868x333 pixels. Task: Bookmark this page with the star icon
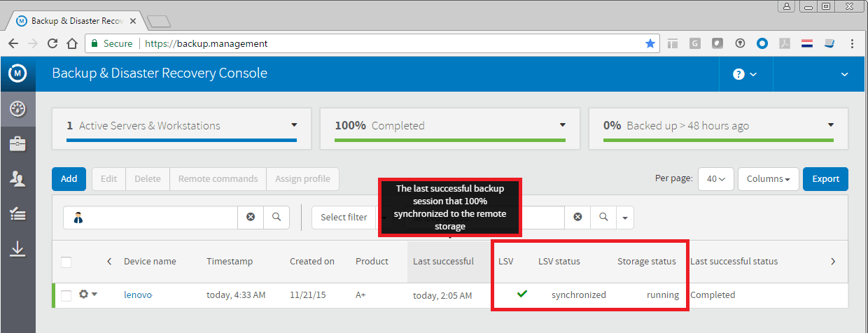pyautogui.click(x=650, y=43)
